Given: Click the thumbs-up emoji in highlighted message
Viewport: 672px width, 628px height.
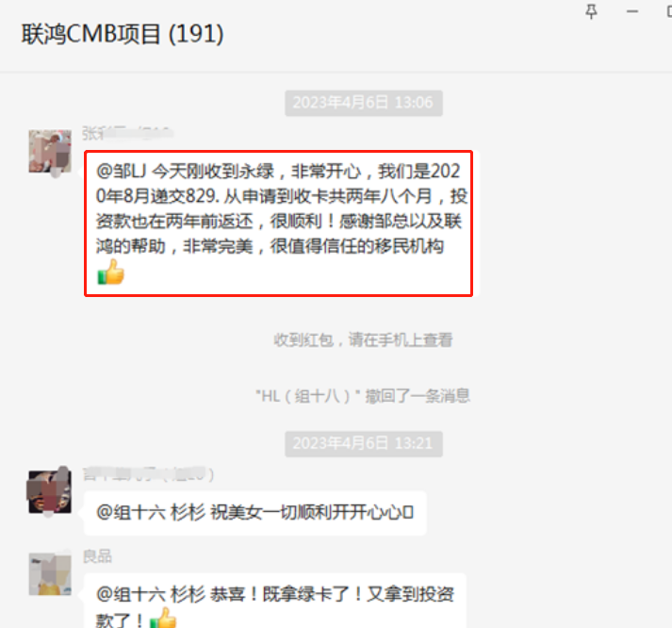Looking at the screenshot, I should (110, 273).
